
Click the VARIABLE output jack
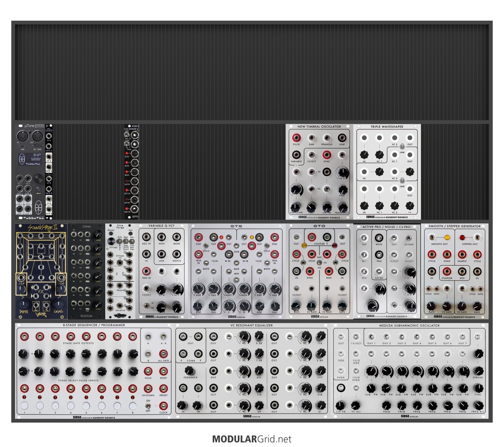click(x=296, y=154)
